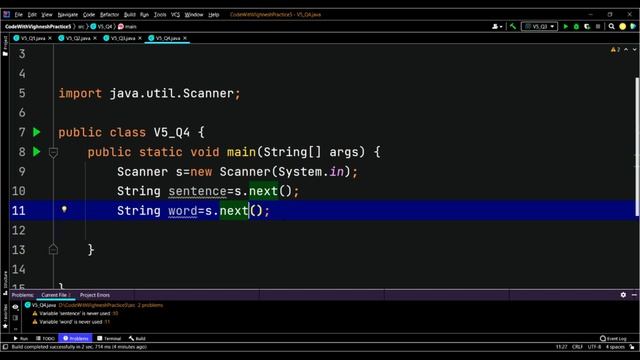Click the colorful icon at the toolbar's right end

(633, 27)
